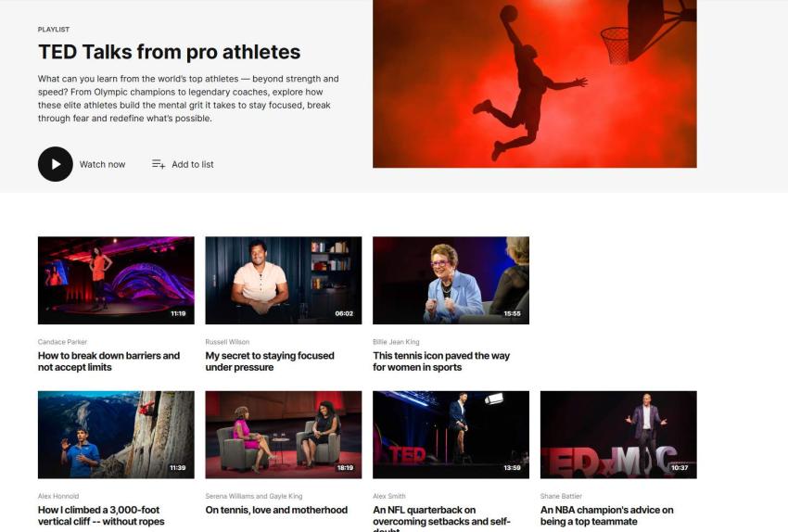Open 'On tennis, love and motherhood' title

276,510
